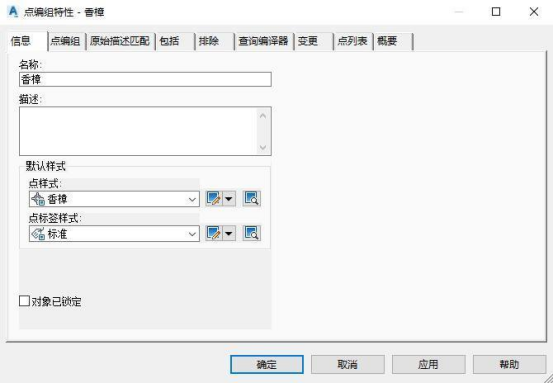Switch to the 信息 tab
This screenshot has width=554, height=384.
point(27,41)
